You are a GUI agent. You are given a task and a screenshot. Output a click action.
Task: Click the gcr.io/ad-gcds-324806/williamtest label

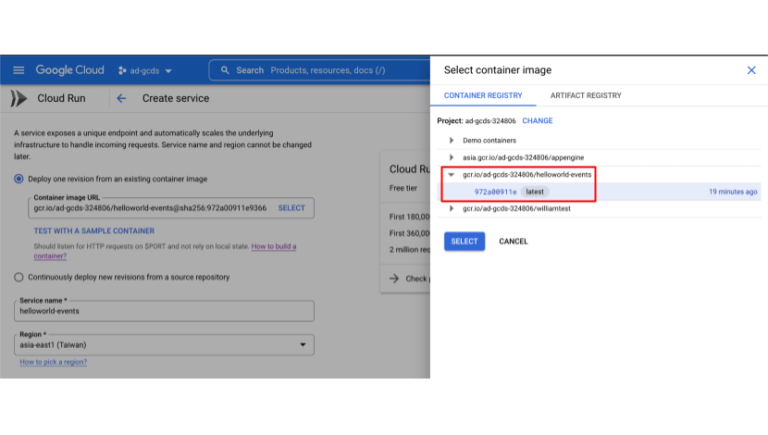(x=516, y=209)
